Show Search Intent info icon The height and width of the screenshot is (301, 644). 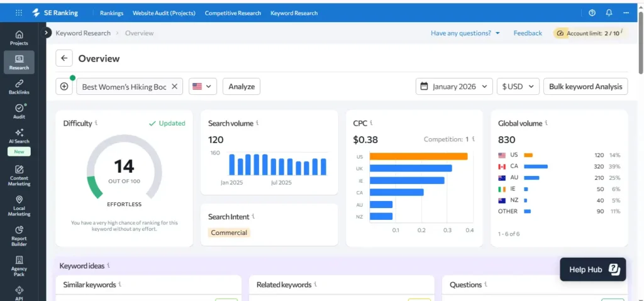[253, 216]
